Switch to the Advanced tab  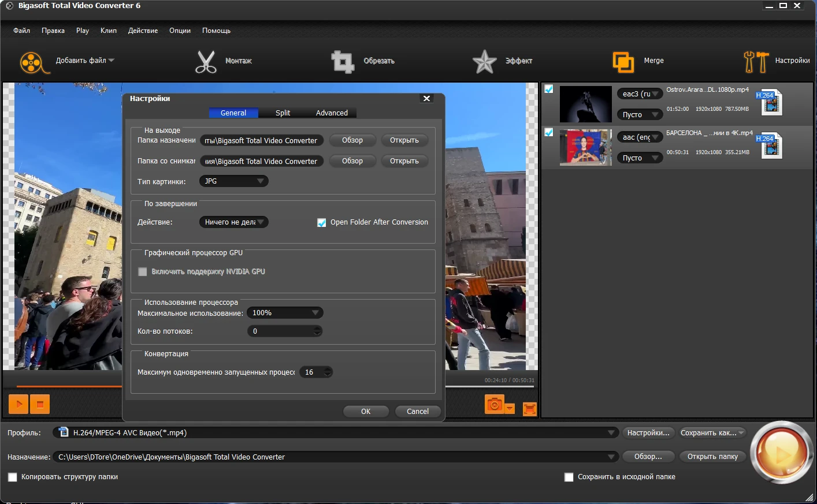pyautogui.click(x=332, y=113)
